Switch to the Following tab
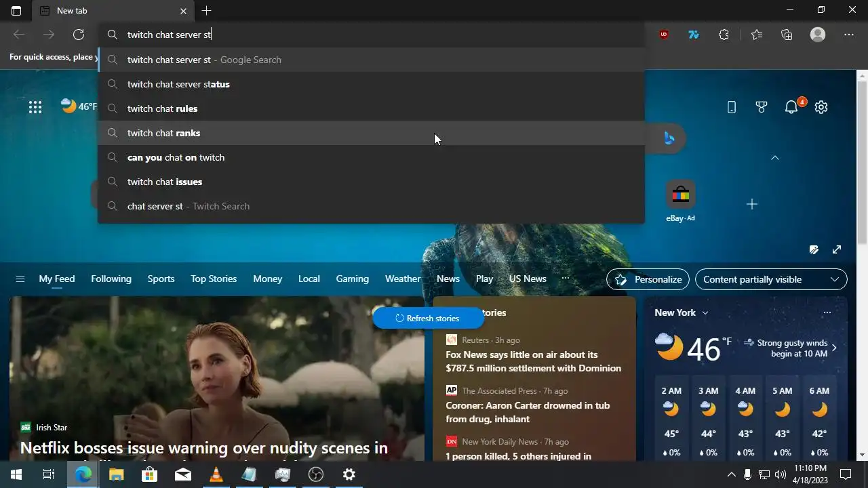 (111, 279)
